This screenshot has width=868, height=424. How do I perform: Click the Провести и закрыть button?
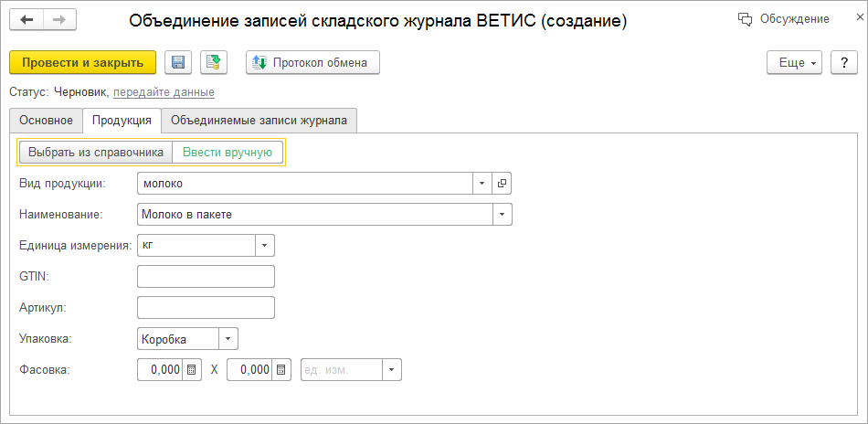[82, 62]
